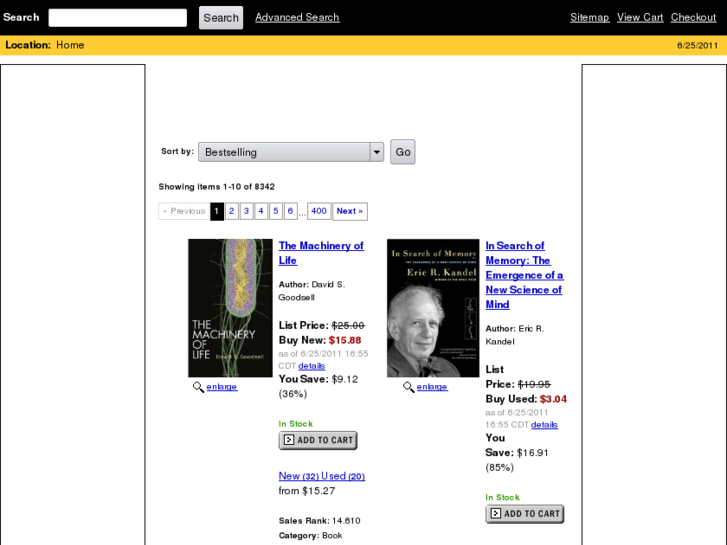Open the New (32) Used (20) offers link
This screenshot has width=727, height=545.
point(322,476)
